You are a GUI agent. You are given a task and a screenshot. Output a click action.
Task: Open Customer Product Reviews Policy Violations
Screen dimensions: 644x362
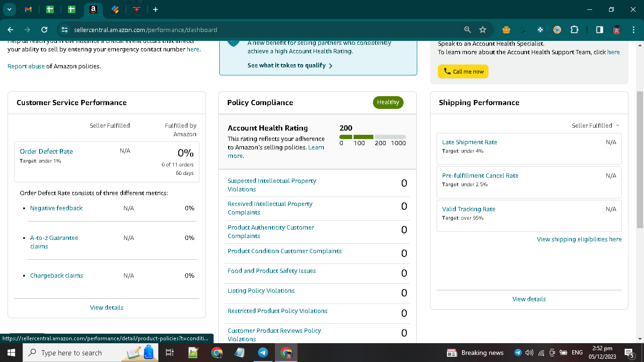tap(274, 335)
